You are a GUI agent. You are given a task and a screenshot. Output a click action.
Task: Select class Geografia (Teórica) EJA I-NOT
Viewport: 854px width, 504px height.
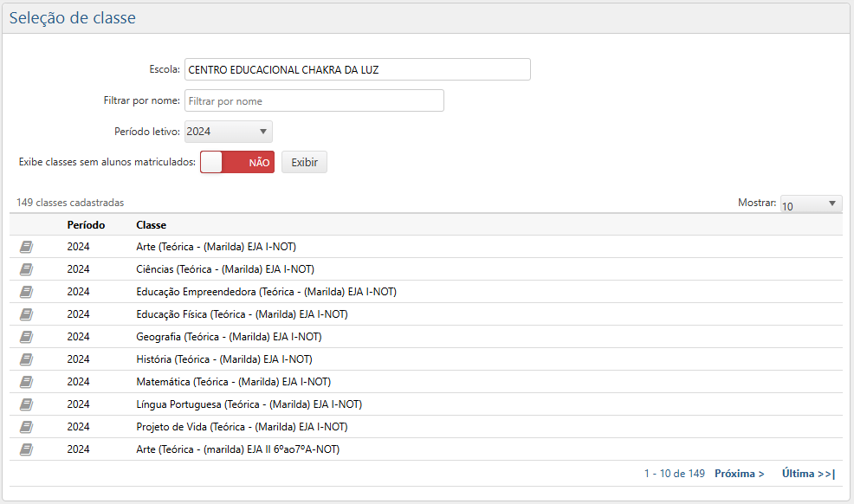coord(229,337)
